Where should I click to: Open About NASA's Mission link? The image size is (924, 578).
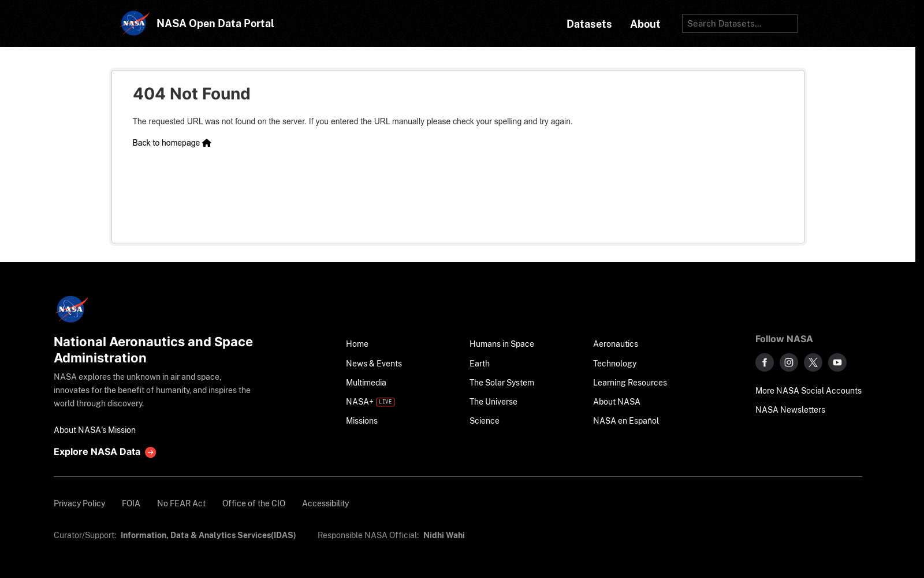pos(95,430)
